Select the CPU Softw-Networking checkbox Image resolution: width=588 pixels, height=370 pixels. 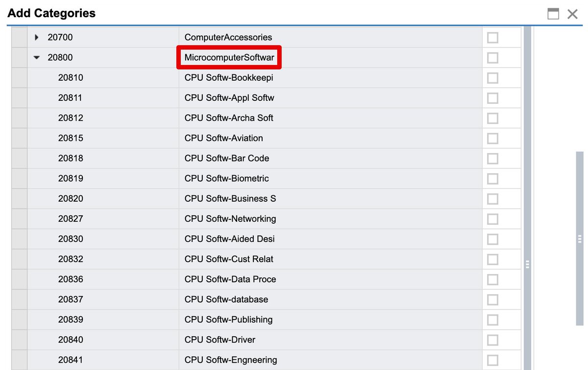(x=492, y=219)
